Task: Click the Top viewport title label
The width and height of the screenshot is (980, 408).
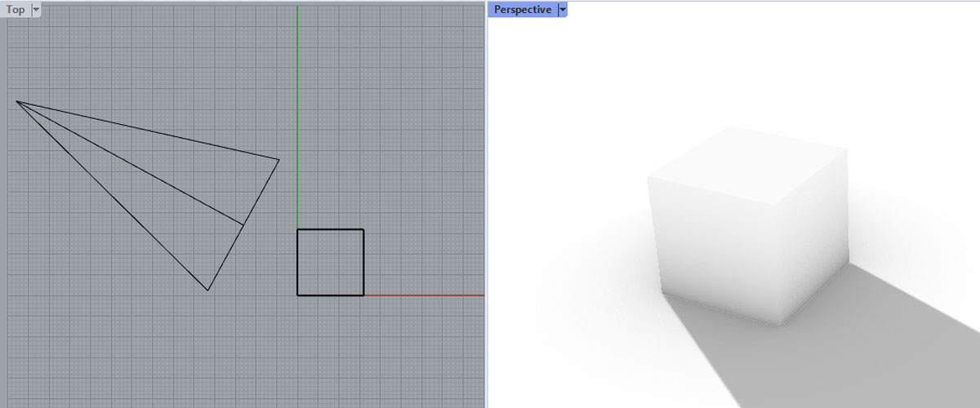Action: (x=16, y=10)
